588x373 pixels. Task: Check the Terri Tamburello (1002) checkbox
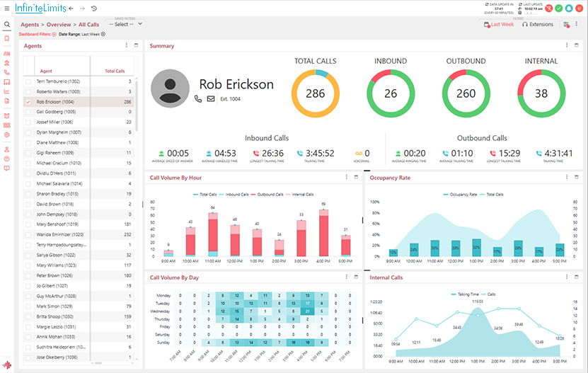(28, 81)
